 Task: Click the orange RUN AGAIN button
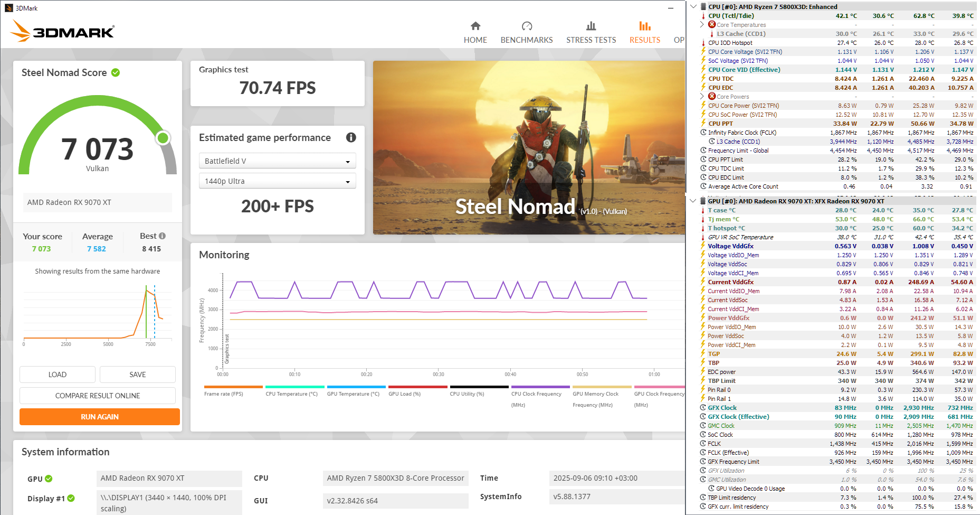click(100, 417)
